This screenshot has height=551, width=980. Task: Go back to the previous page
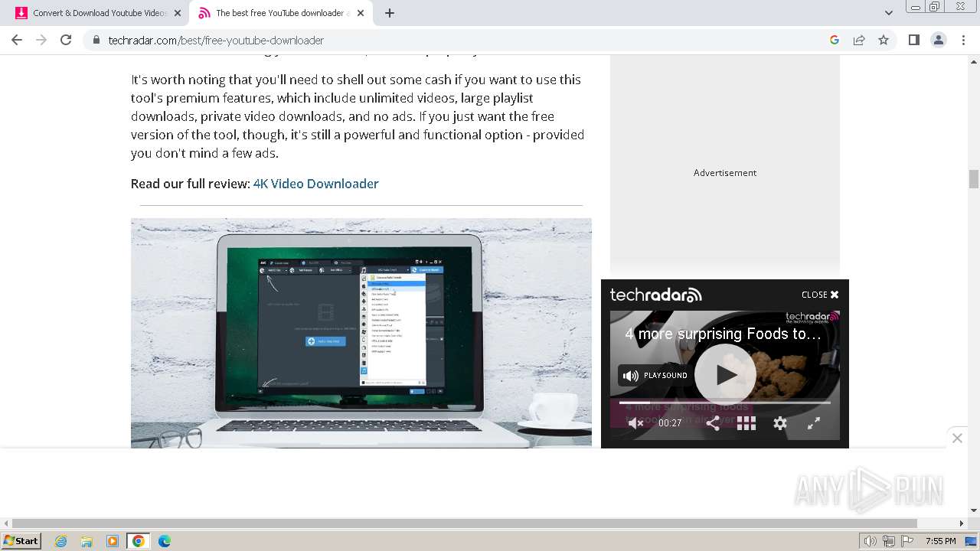17,40
